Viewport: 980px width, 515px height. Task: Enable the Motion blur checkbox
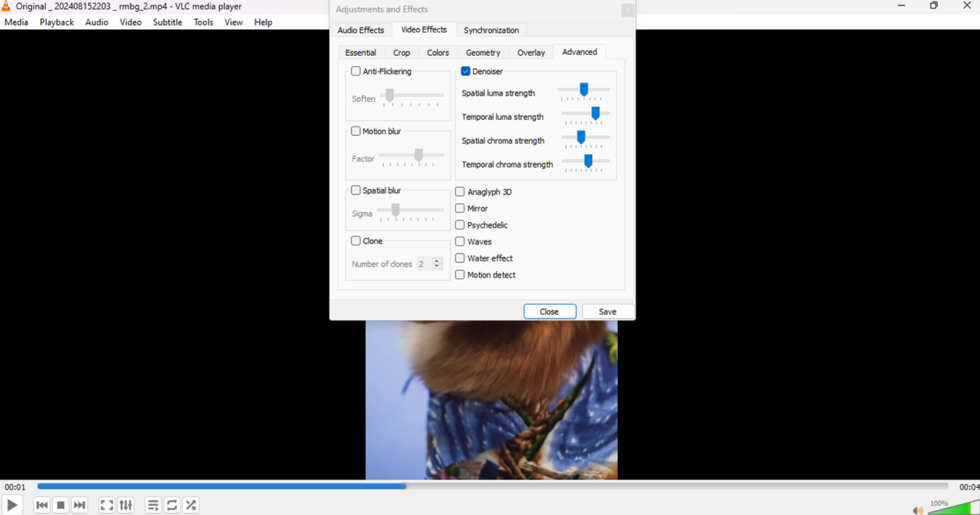(355, 130)
